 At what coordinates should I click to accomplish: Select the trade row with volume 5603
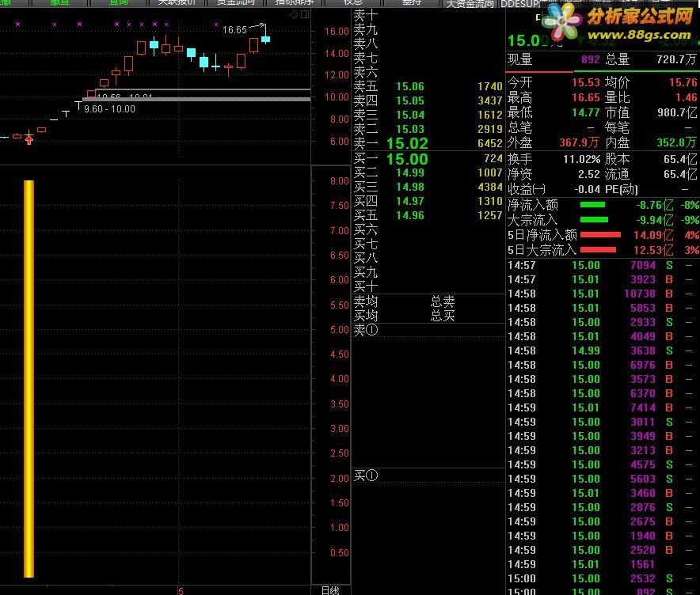603,479
